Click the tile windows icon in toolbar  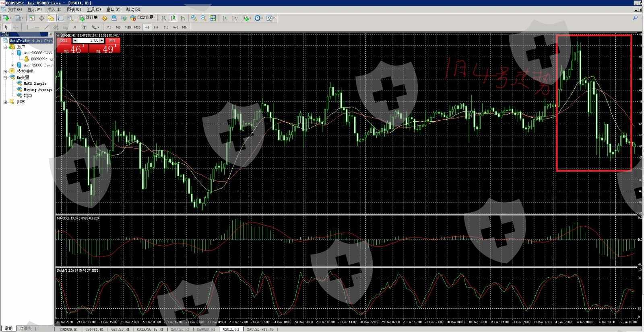(x=213, y=18)
